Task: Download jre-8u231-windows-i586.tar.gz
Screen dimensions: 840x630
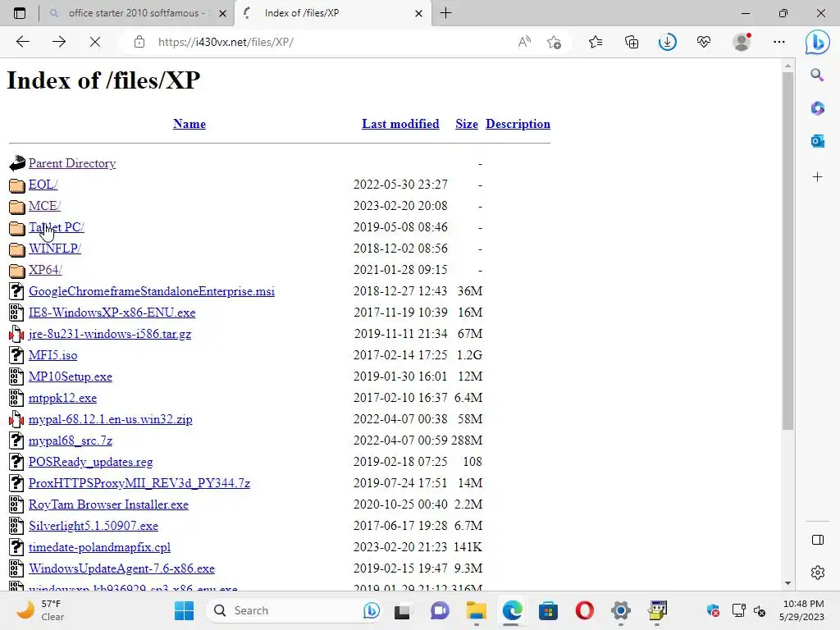Action: [110, 334]
